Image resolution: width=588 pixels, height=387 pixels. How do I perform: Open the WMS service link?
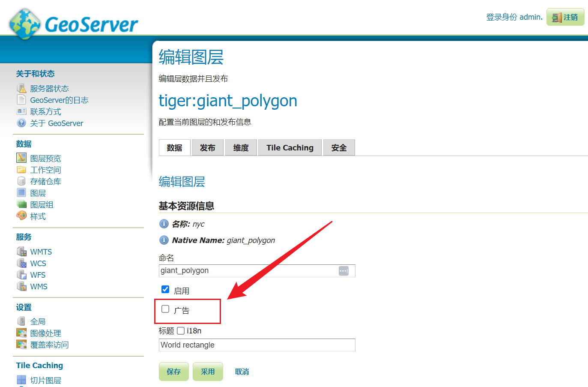[x=39, y=287]
